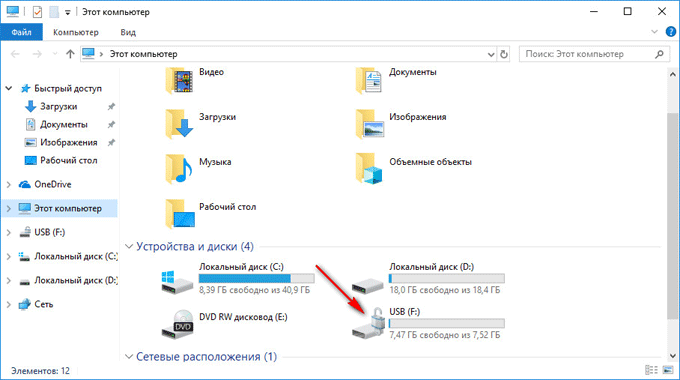Click the system icon in title bar

point(13,12)
